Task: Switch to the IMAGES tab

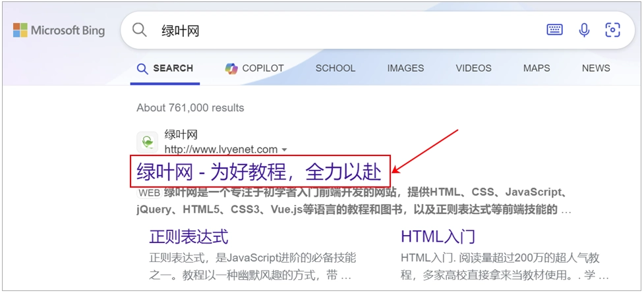Action: [x=405, y=68]
